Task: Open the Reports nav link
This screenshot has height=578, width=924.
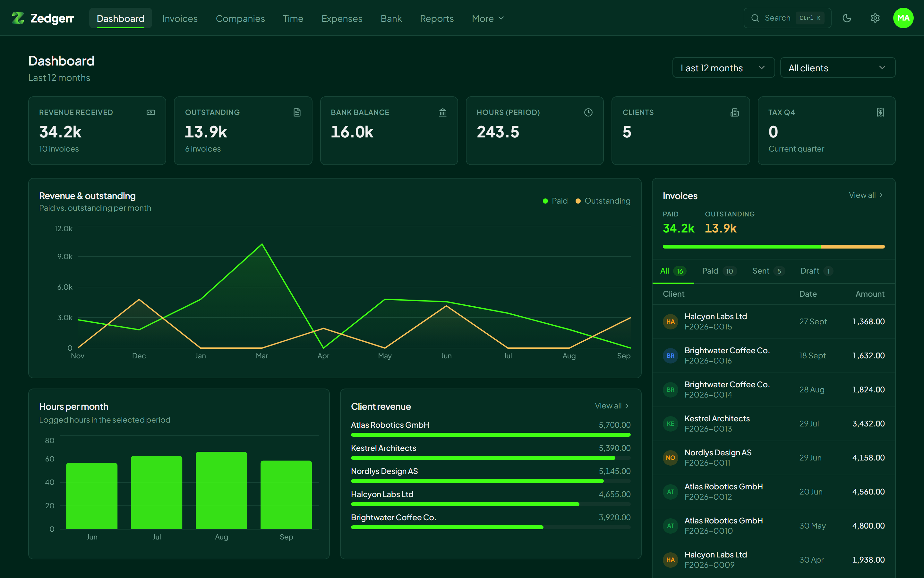Action: tap(437, 18)
